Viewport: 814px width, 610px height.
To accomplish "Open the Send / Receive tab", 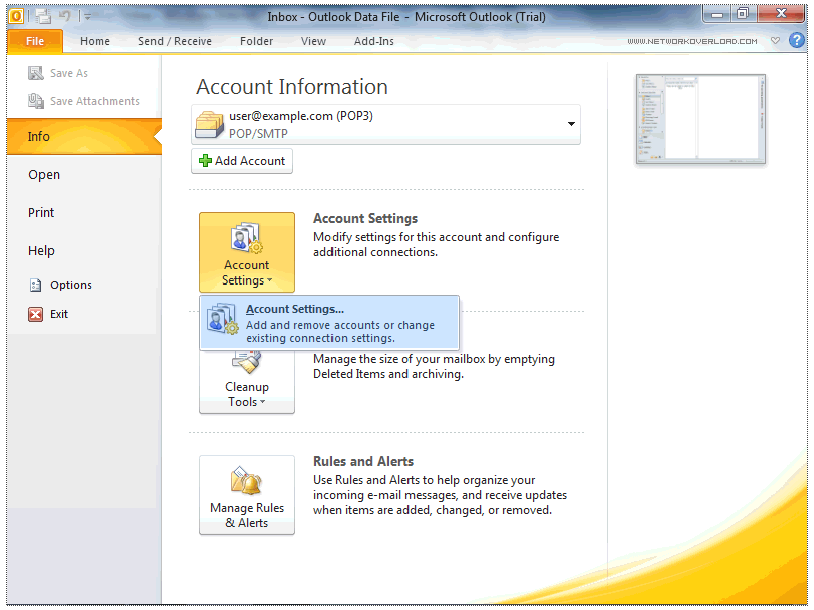I will click(x=174, y=41).
